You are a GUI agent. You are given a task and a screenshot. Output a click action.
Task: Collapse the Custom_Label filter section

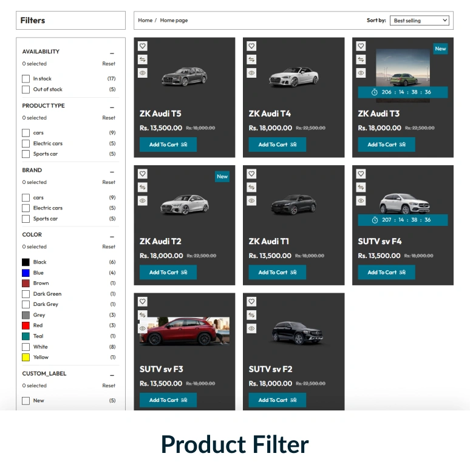click(x=112, y=375)
